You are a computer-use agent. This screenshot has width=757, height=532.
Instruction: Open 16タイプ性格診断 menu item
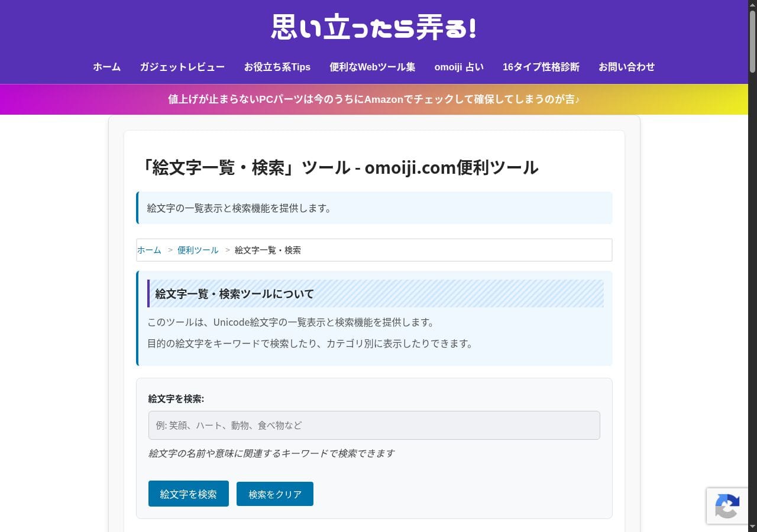click(x=541, y=67)
